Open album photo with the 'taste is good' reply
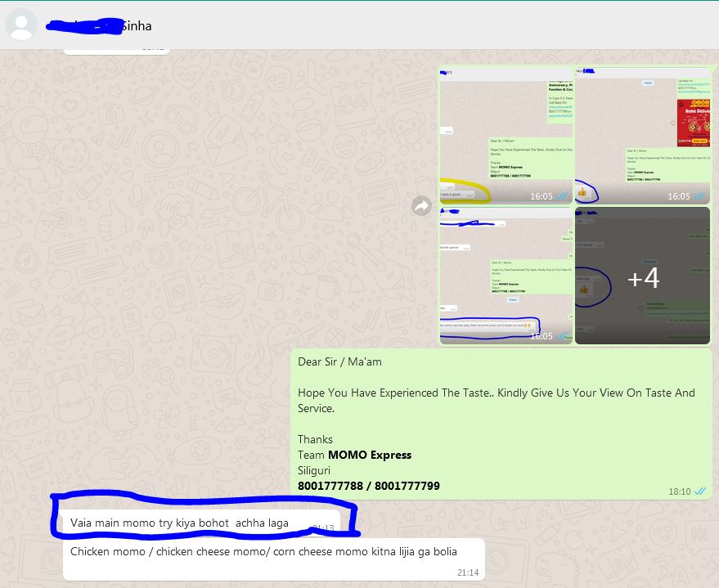Screen dimensions: 719x588 (506, 135)
